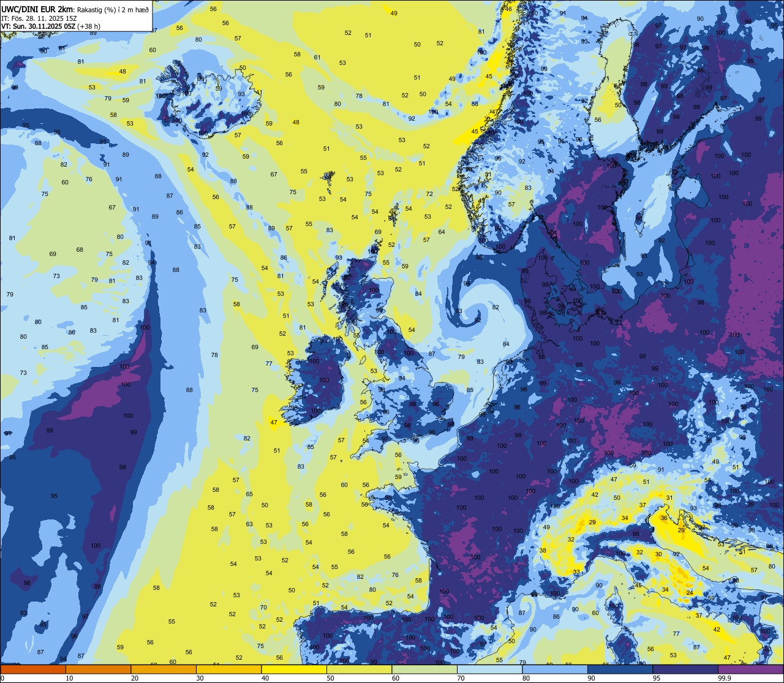Click the 'IT: Fös. 28. 11. 2025 15Z' line
This screenshot has width=784, height=683.
pyautogui.click(x=39, y=18)
